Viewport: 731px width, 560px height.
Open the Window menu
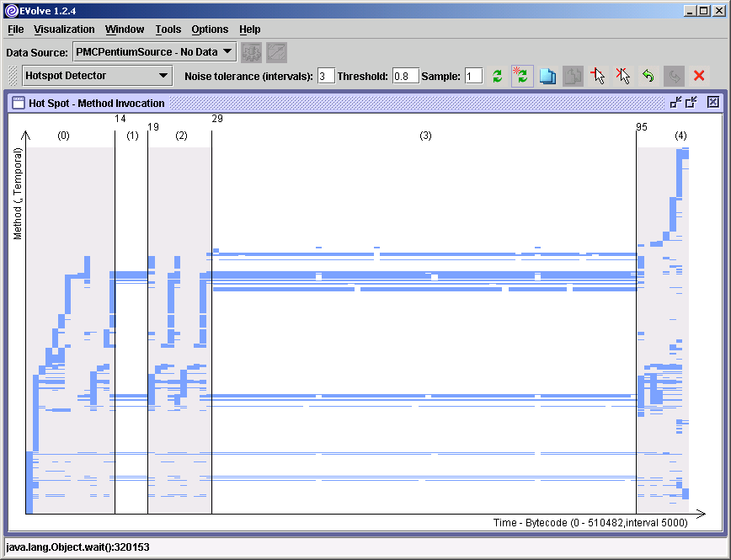(125, 29)
